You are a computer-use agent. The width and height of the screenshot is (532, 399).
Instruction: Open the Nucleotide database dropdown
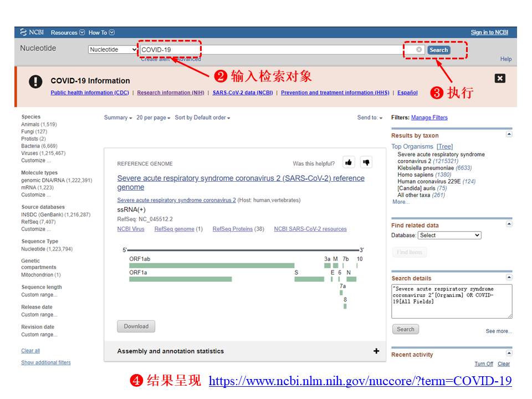pyautogui.click(x=113, y=50)
